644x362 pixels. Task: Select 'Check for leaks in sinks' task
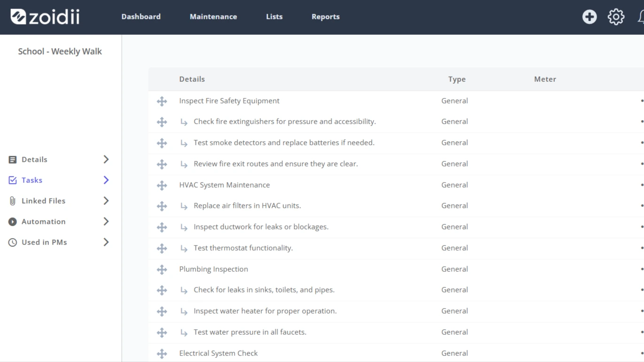(264, 290)
